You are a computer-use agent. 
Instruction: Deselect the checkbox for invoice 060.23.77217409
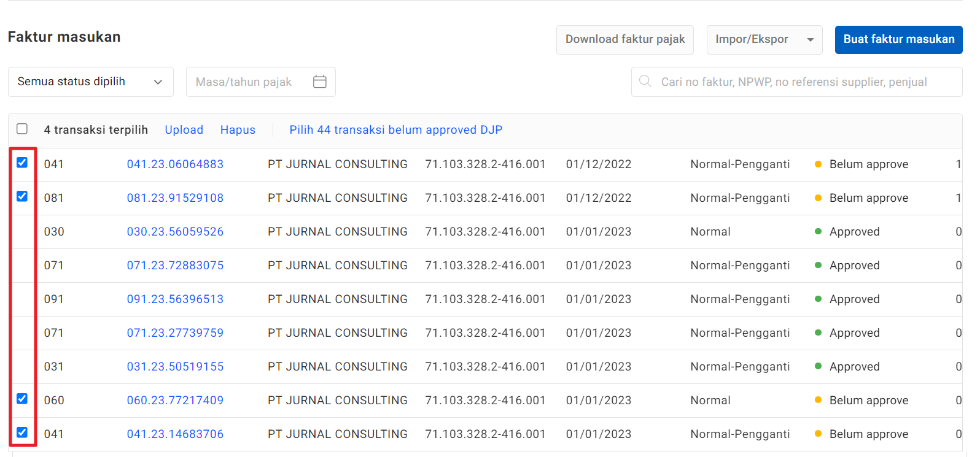click(x=22, y=399)
